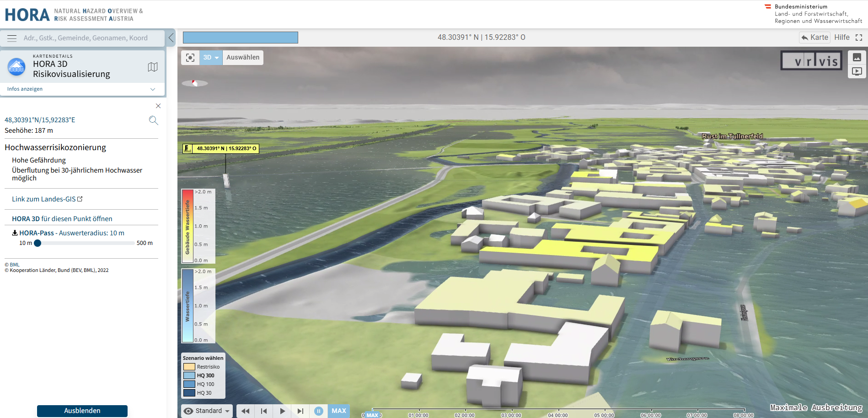This screenshot has height=418, width=868.
Task: Click the search magnifier beside the coordinates
Action: click(154, 120)
